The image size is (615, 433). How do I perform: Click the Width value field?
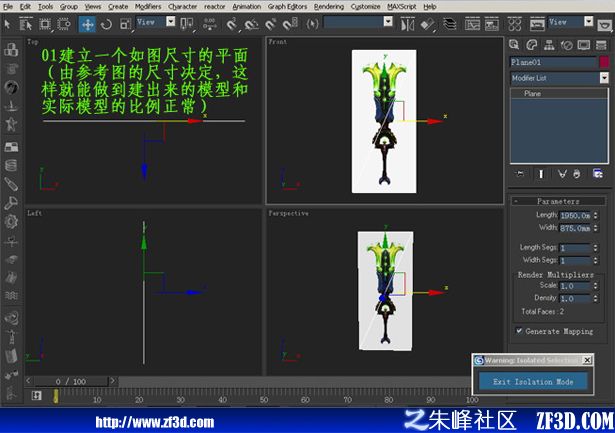[x=575, y=228]
